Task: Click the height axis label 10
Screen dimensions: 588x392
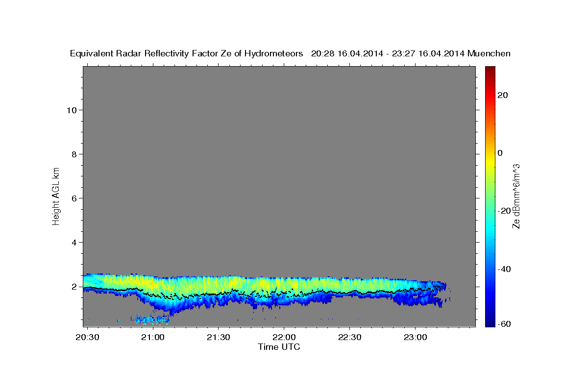Action: coord(72,110)
